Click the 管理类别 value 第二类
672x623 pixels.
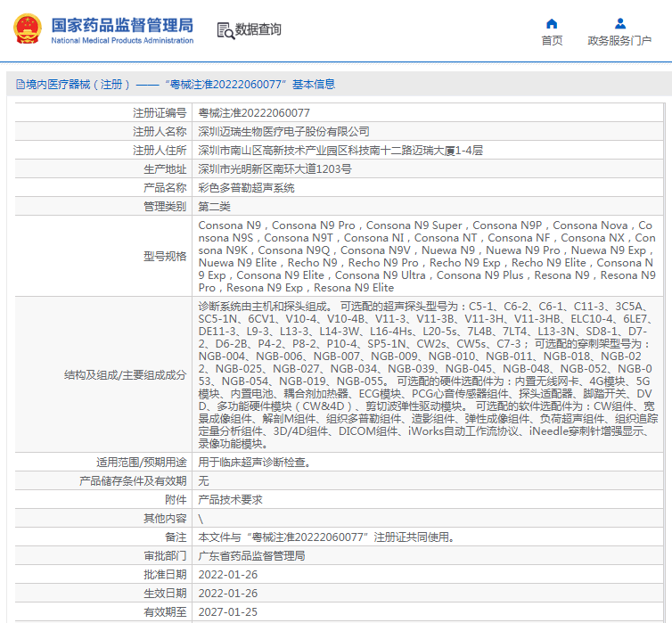click(214, 207)
